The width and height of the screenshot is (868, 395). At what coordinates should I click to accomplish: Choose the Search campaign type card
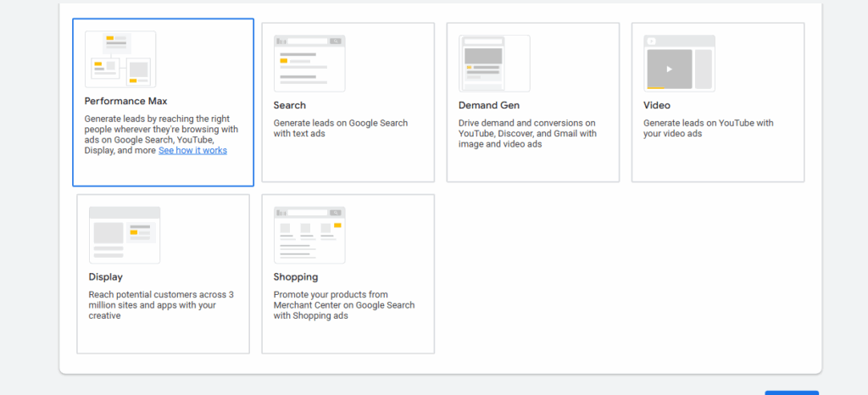pos(348,103)
